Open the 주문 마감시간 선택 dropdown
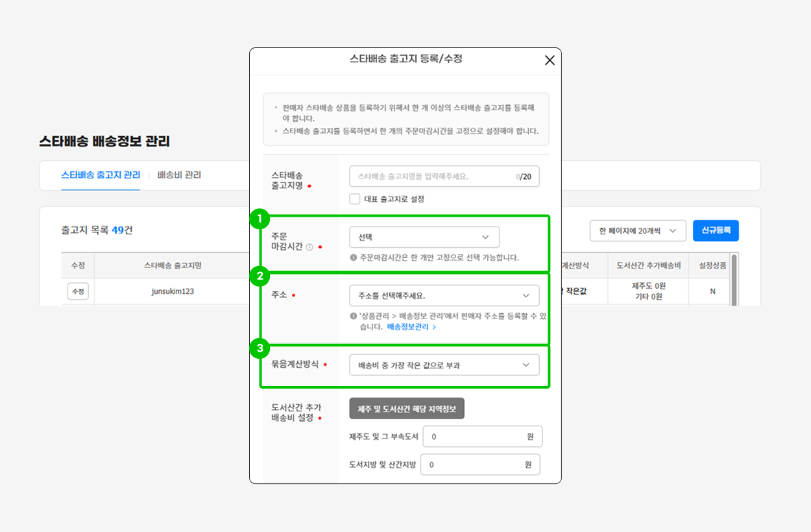Viewport: 811px width, 532px height. 424,237
